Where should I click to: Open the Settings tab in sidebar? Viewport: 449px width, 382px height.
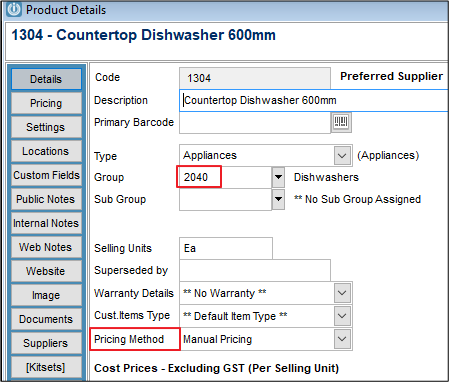pyautogui.click(x=46, y=127)
